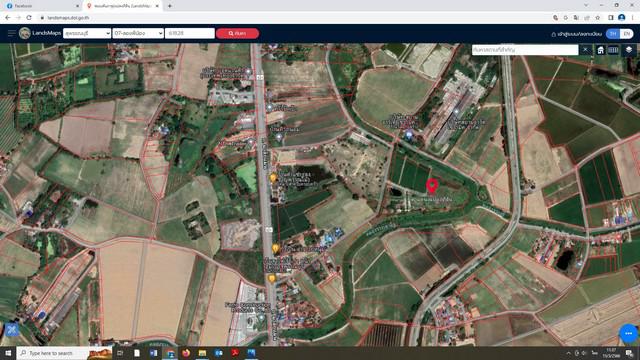The height and width of the screenshot is (360, 640).
Task: Switch language to TH
Action: [613, 34]
